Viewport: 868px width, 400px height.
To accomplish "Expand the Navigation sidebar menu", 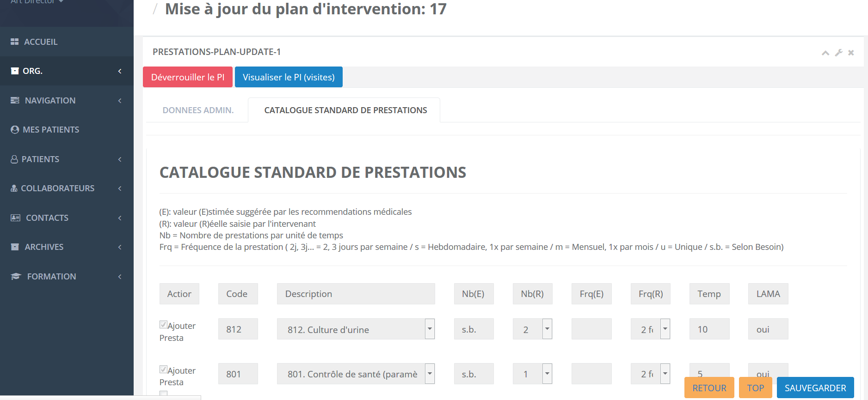I will pos(67,100).
